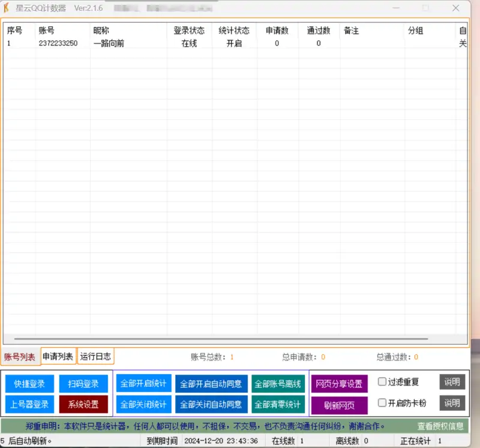Open 系统设置 system settings
Screen dimensions: 480x448
(x=83, y=404)
